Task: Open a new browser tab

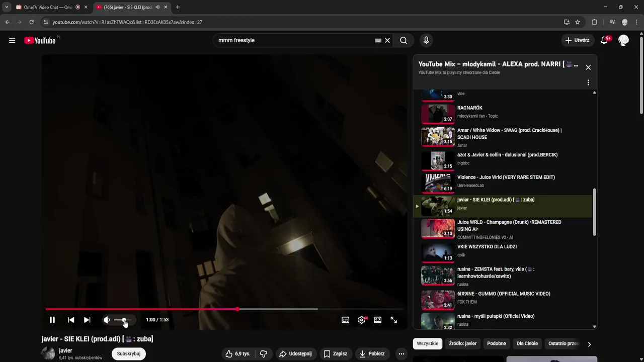Action: click(x=178, y=7)
